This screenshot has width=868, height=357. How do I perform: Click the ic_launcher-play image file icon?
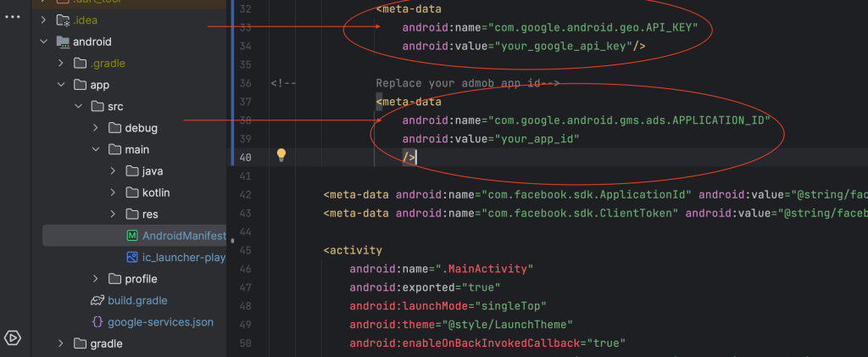point(132,258)
